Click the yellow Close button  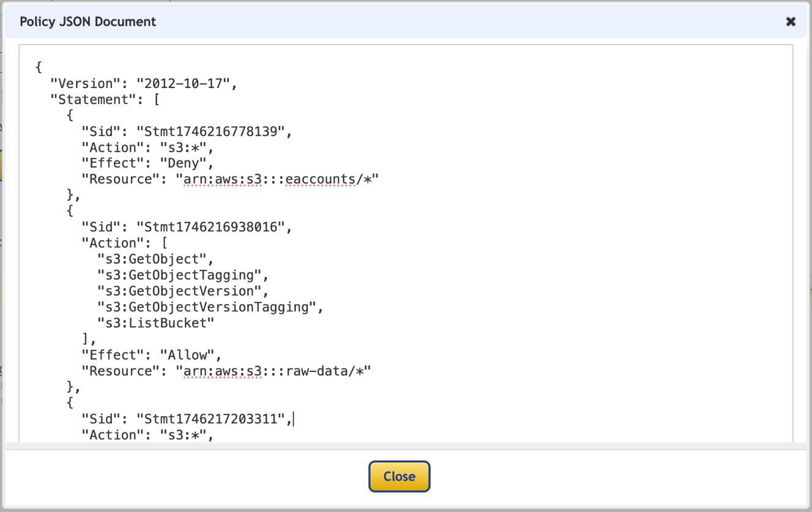399,477
